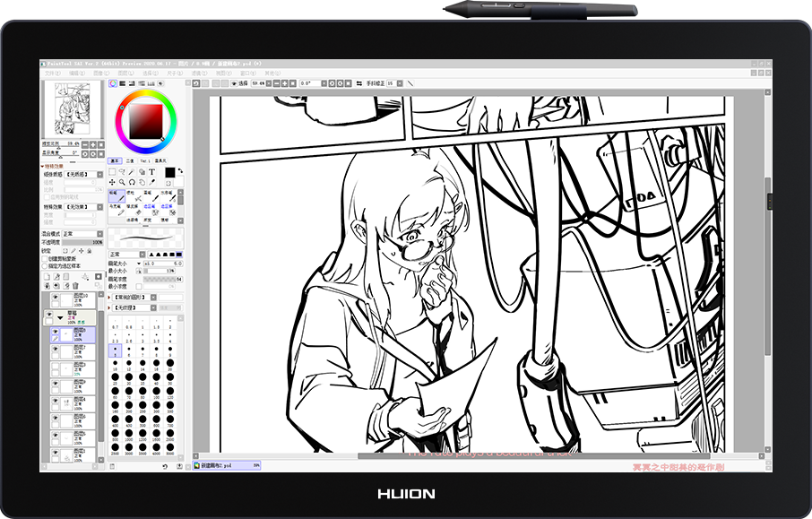Screen dimensions: 812x519
Task: Click inside the red saturation color square
Action: 146,121
